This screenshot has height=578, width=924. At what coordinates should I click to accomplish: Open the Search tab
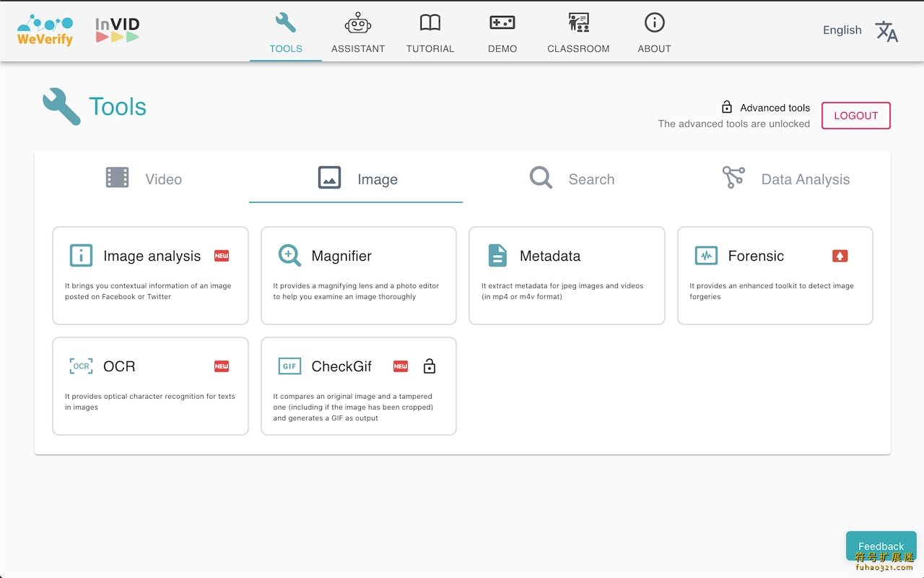[570, 179]
